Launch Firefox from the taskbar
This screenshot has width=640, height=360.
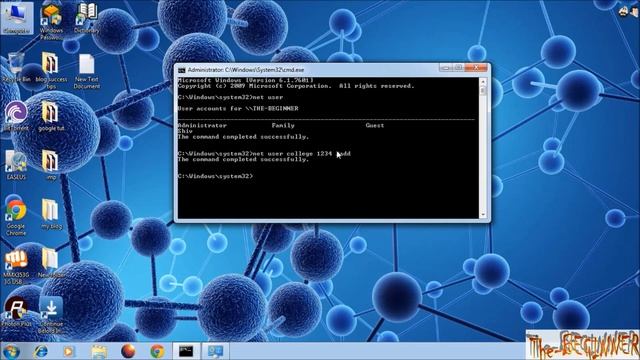128,351
